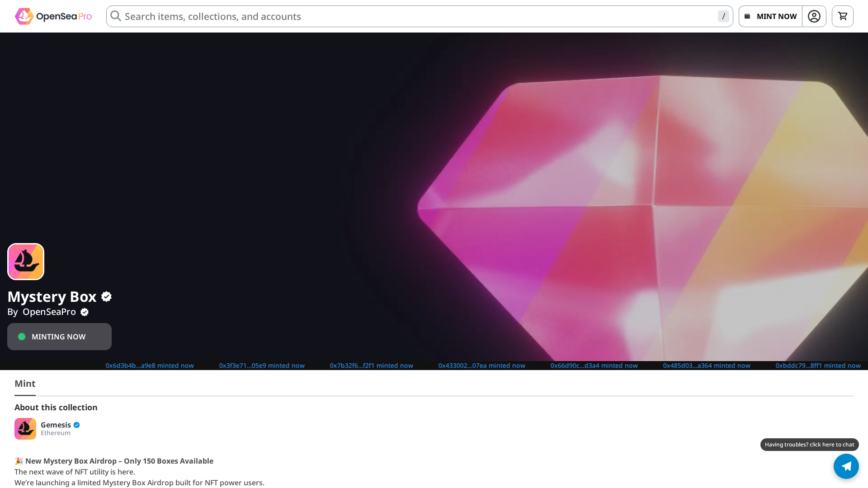Open 0x3f3e71...05e9 minted now link
This screenshot has width=868, height=488.
coord(262,366)
